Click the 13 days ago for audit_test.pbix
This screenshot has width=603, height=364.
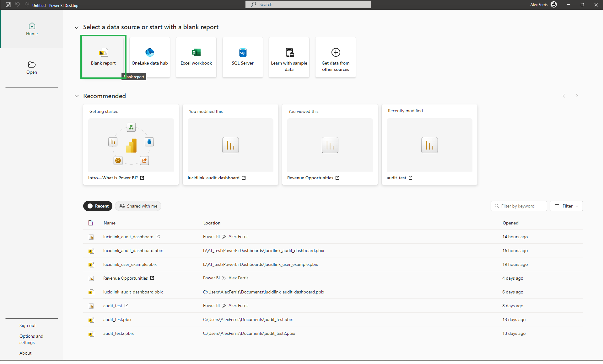pos(514,319)
